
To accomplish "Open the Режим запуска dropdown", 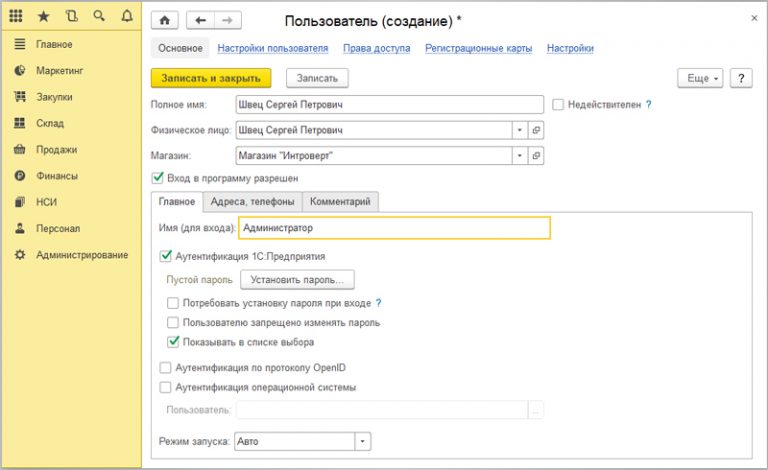I will 362,441.
